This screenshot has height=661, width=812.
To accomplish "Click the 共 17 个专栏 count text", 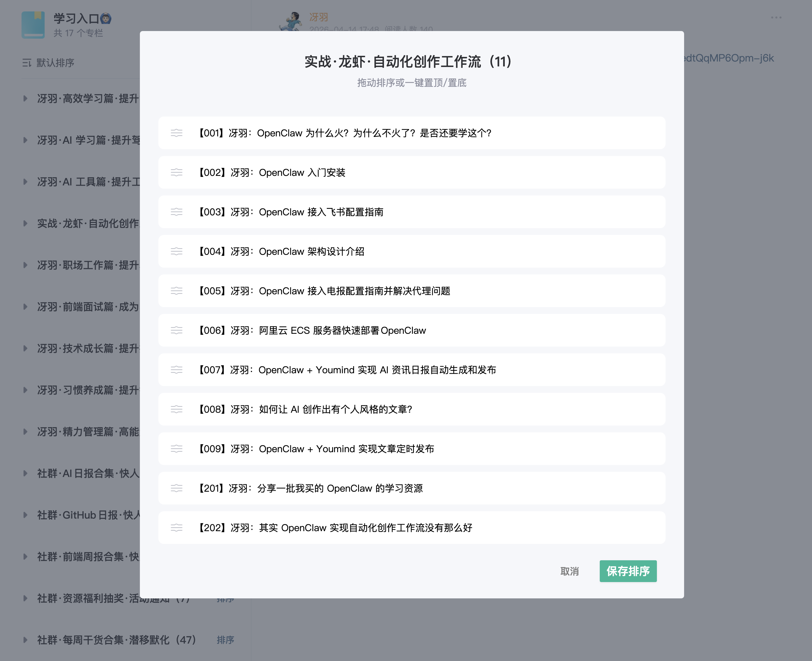I will (x=78, y=33).
